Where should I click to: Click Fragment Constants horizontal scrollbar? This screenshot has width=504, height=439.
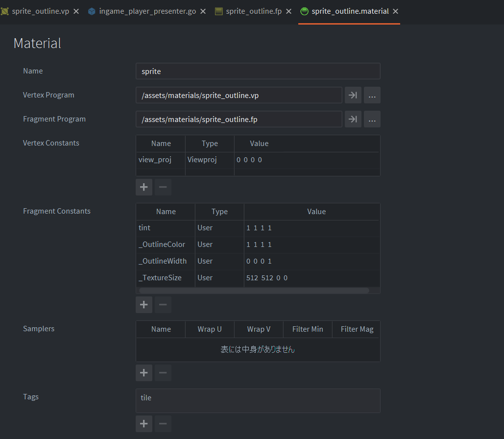[254, 291]
